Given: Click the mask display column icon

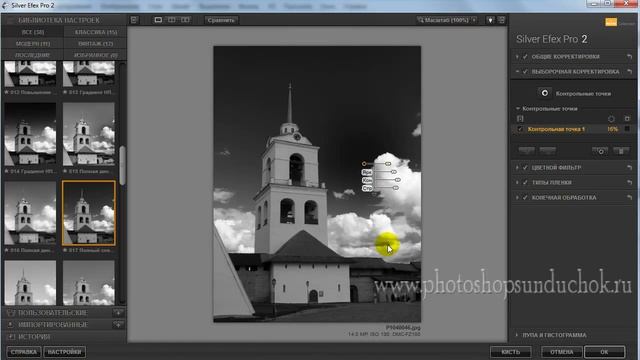Looking at the screenshot, I should tap(627, 119).
